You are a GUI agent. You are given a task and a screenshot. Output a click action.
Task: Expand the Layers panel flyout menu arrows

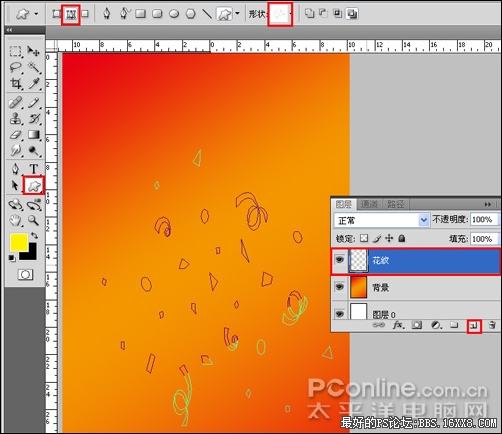(x=488, y=204)
